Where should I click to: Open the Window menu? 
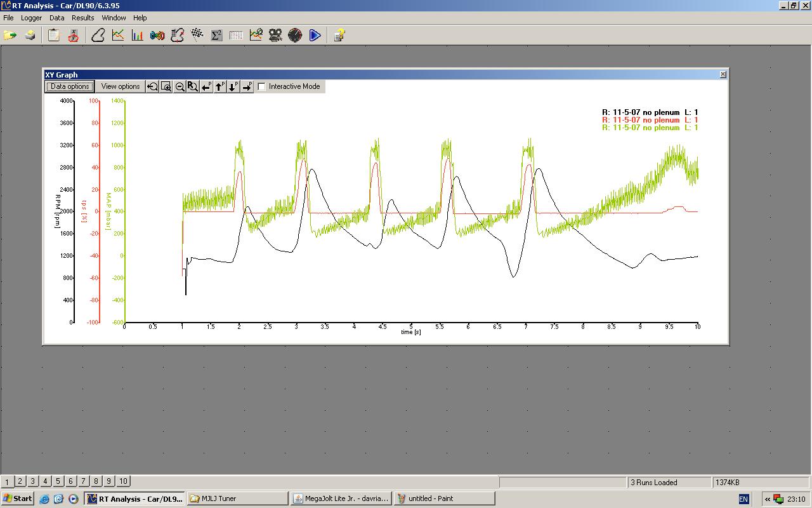click(x=114, y=18)
